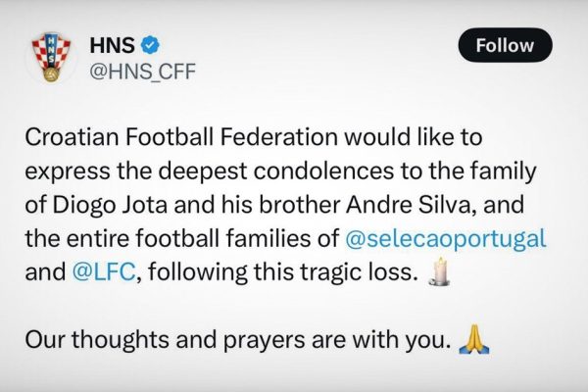Open the @selecaoportugal mention

pos(445,238)
